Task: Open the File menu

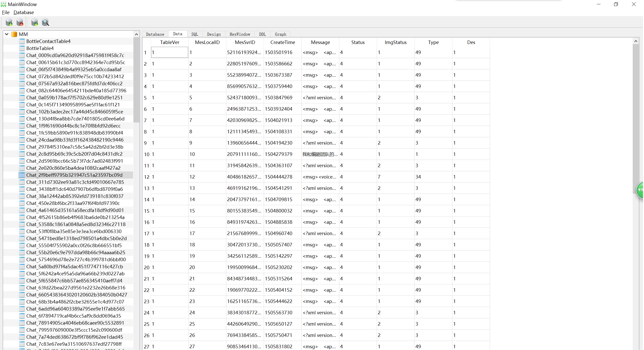Action: pyautogui.click(x=6, y=12)
